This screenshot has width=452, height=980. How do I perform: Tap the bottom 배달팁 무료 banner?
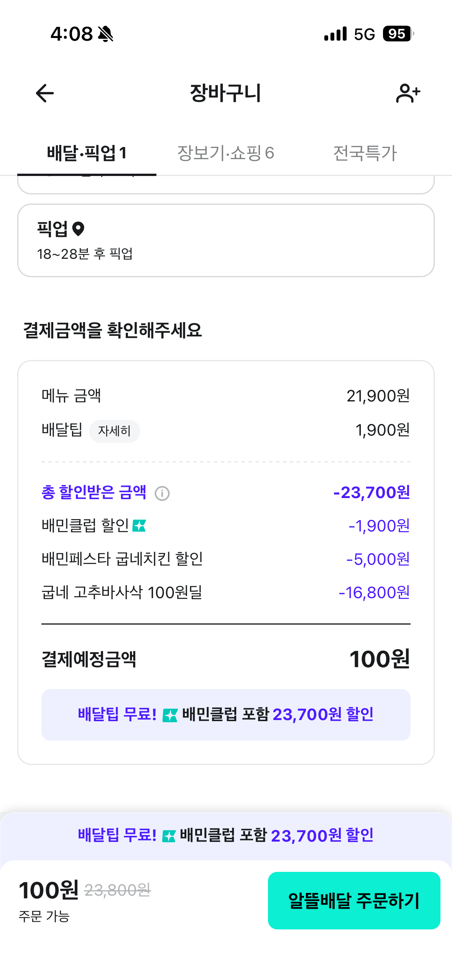(226, 835)
